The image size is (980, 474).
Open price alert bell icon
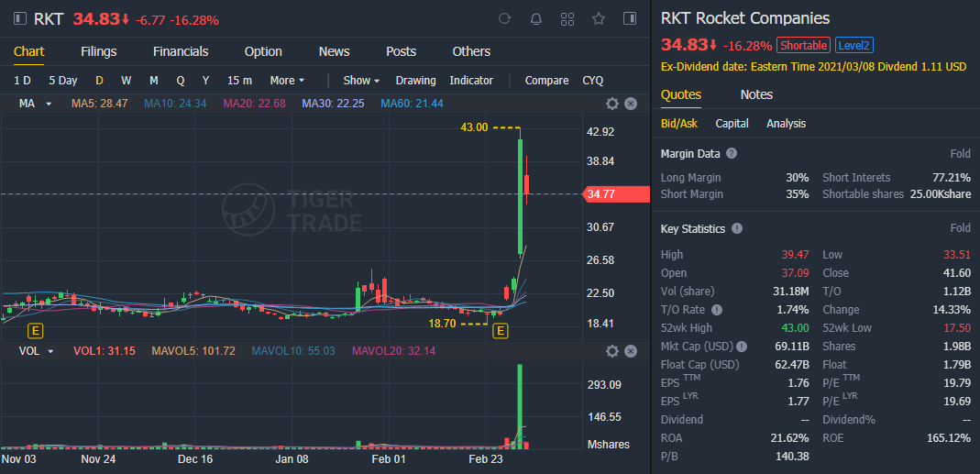click(x=535, y=18)
